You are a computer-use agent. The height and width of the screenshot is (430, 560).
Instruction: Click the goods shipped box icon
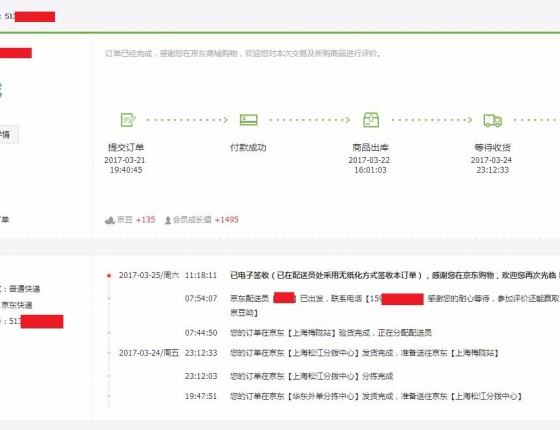[371, 120]
